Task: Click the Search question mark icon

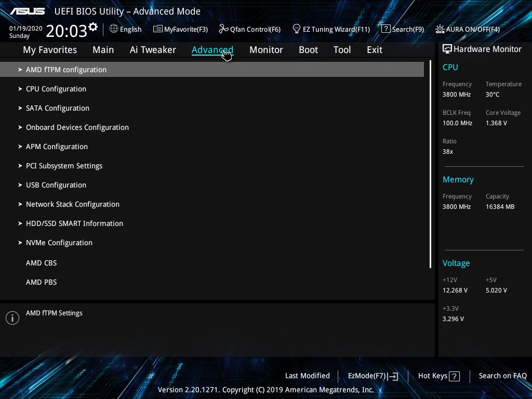Action: coord(386,29)
